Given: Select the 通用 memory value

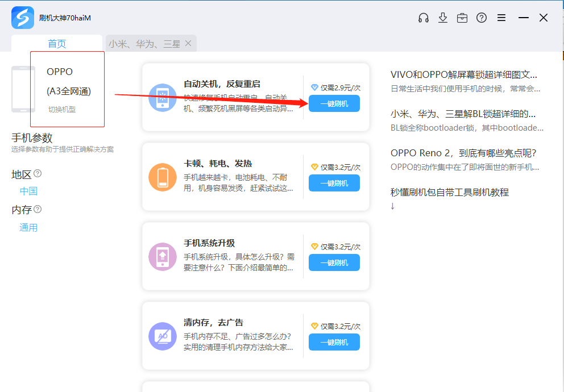Looking at the screenshot, I should click(28, 227).
